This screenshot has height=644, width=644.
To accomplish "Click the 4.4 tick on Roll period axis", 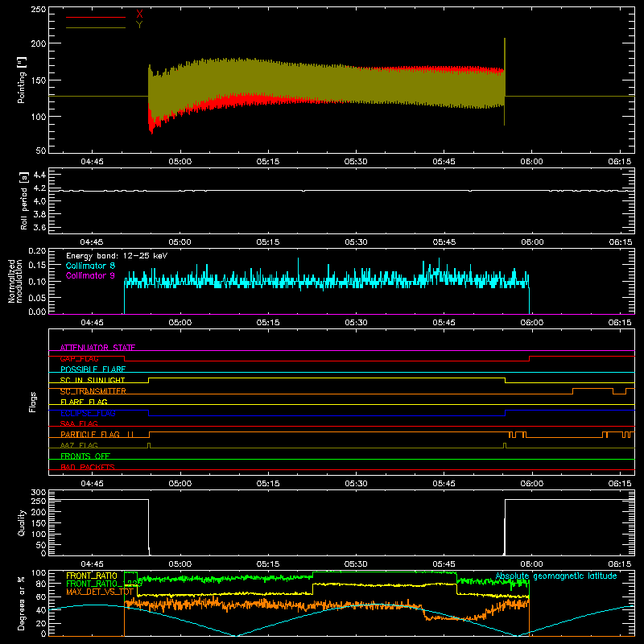I will tap(39, 175).
